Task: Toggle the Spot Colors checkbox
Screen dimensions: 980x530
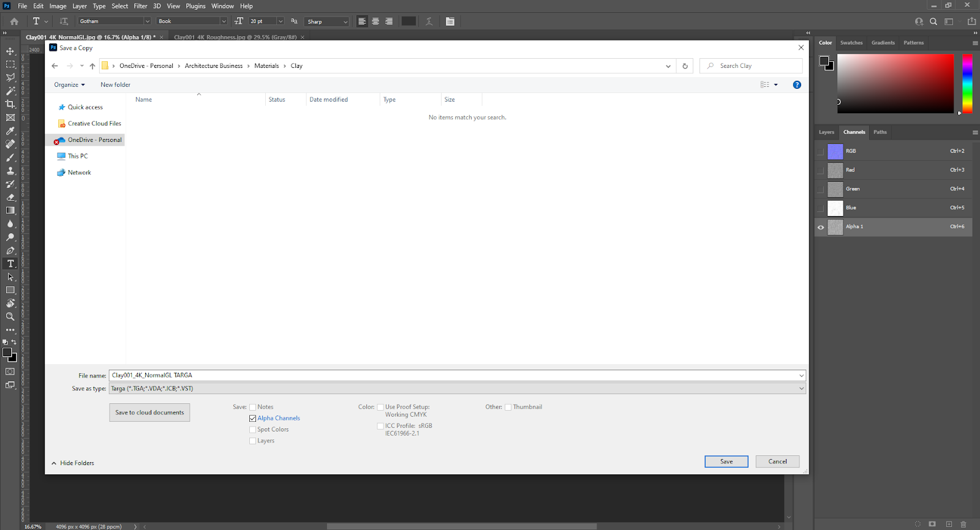Action: [252, 430]
